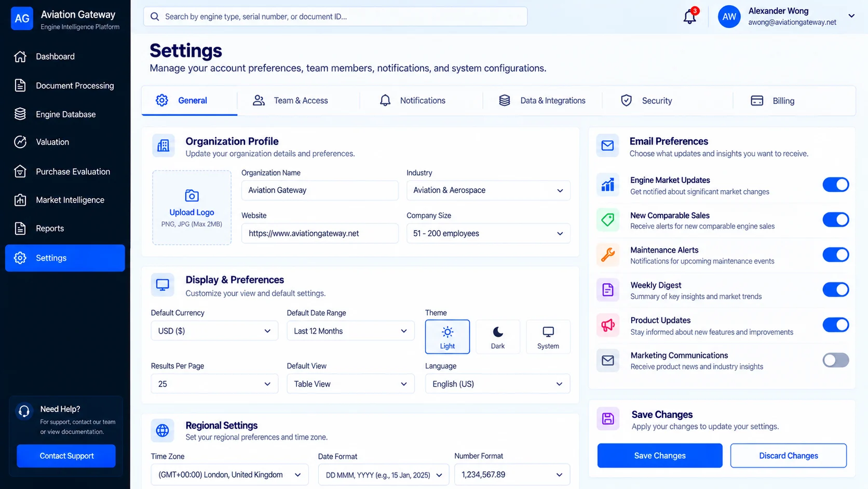Image resolution: width=868 pixels, height=489 pixels.
Task: Open Engine Database in sidebar
Action: [x=65, y=114]
